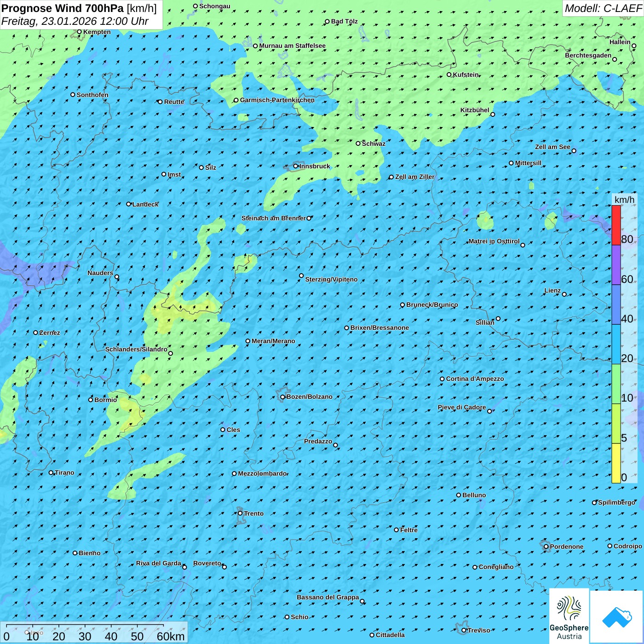Click the Pieve di Cadore label
644x644 pixels.
point(461,407)
